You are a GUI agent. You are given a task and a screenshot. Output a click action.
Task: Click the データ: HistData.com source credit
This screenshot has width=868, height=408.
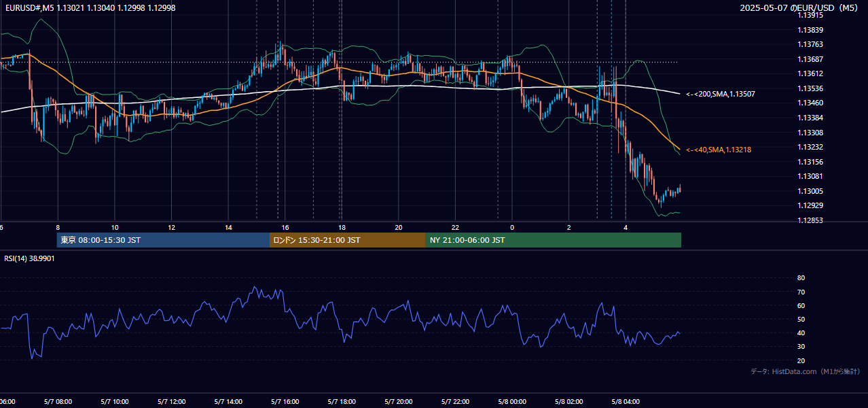point(805,371)
